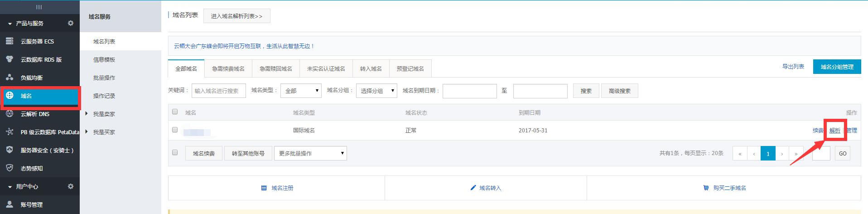868x214 pixels.
Task: Switch to the 全部域名 tab
Action: (x=186, y=68)
